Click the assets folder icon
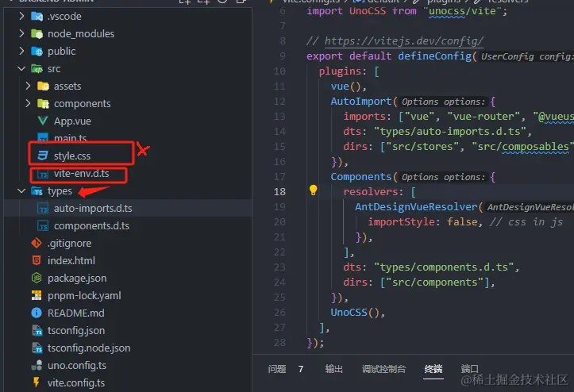The height and width of the screenshot is (392, 574). [43, 86]
